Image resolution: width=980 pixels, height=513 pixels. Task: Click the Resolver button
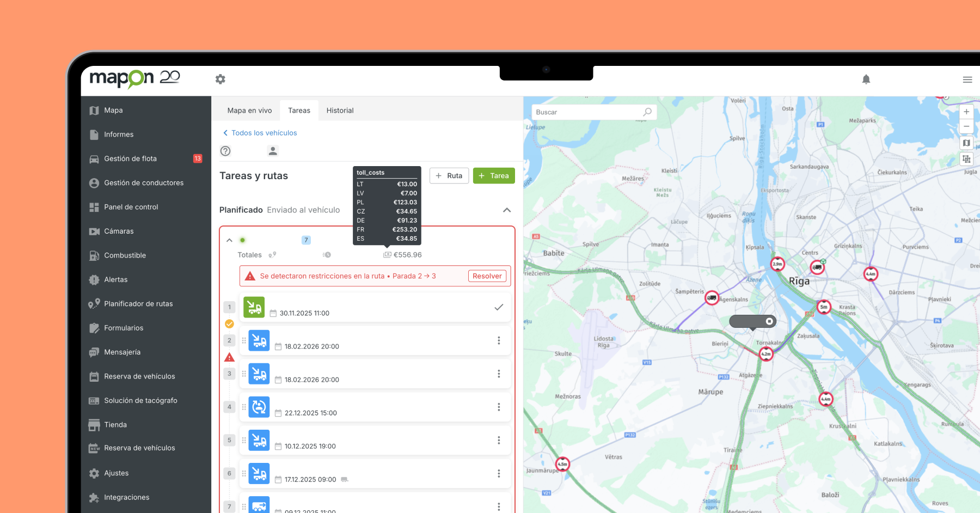pos(487,276)
